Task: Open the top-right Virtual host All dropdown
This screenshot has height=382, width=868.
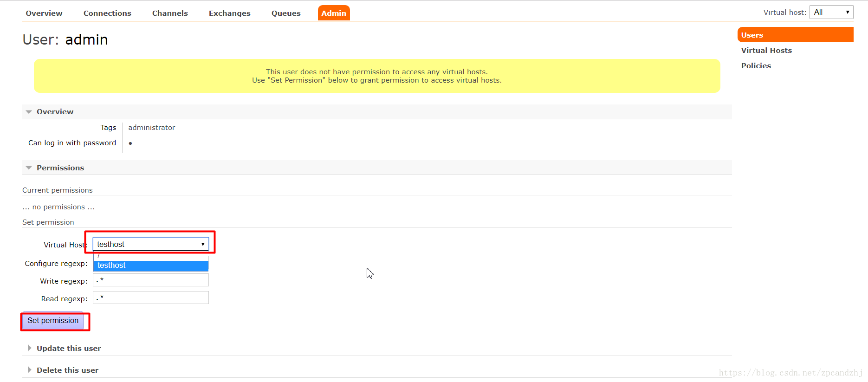Action: click(x=831, y=13)
